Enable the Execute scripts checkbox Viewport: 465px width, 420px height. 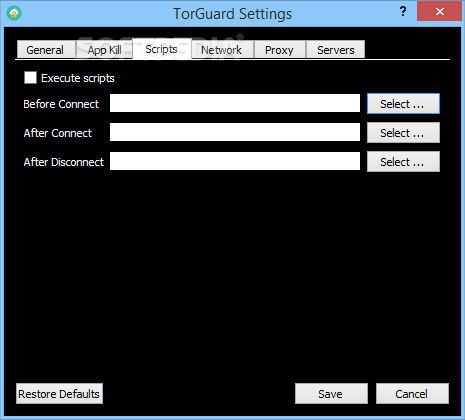pyautogui.click(x=30, y=78)
